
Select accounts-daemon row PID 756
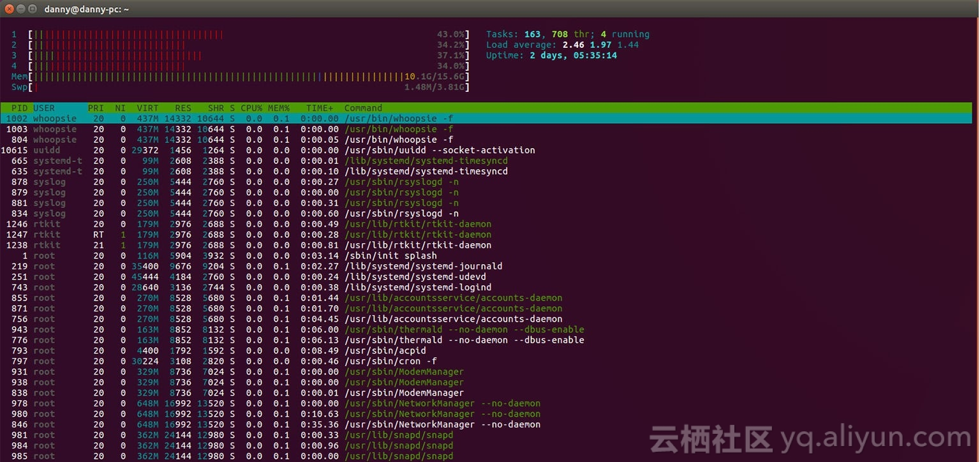point(486,318)
